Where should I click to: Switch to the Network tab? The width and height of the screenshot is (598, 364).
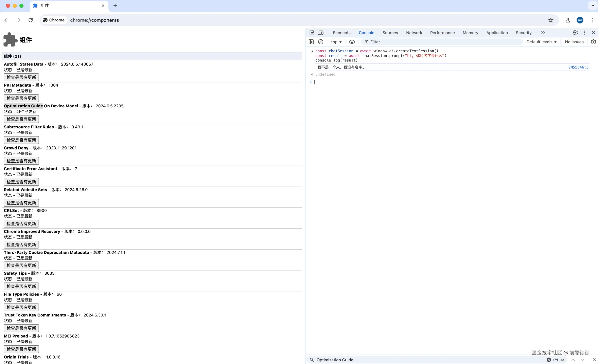[414, 33]
